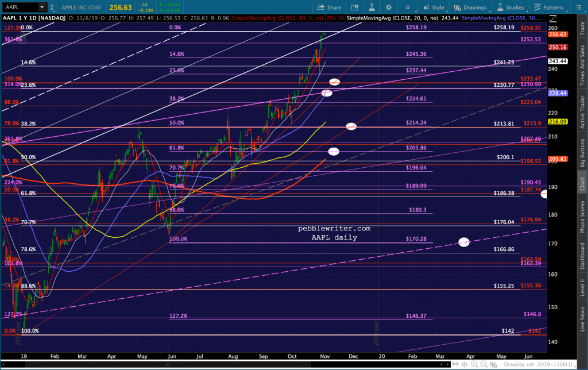The image size is (588, 370).
Task: Click the blue SimpleMovingAvg 50 label
Action: point(502,18)
